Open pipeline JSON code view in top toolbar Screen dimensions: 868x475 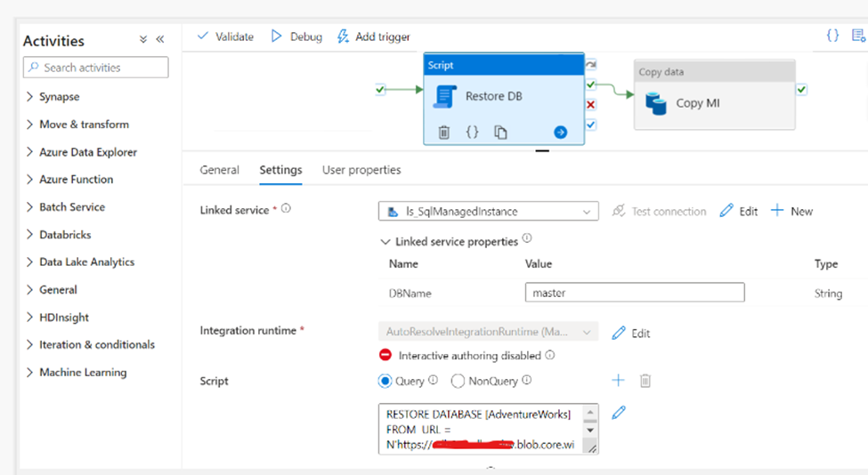point(832,36)
